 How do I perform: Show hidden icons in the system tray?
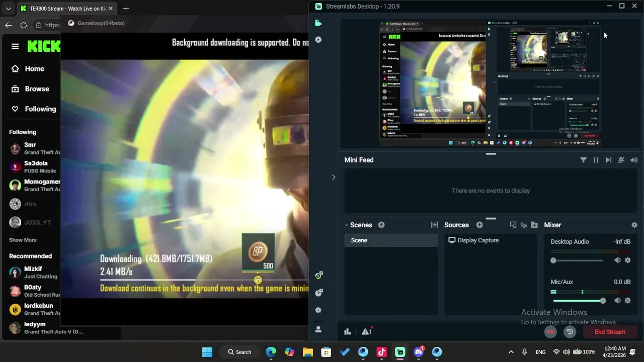[511, 352]
